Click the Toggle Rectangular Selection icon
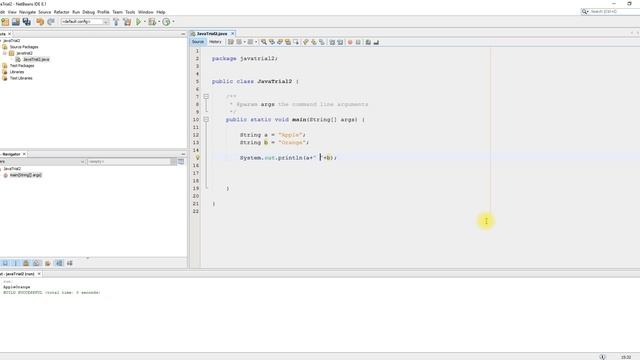The image size is (640, 360). [x=296, y=42]
